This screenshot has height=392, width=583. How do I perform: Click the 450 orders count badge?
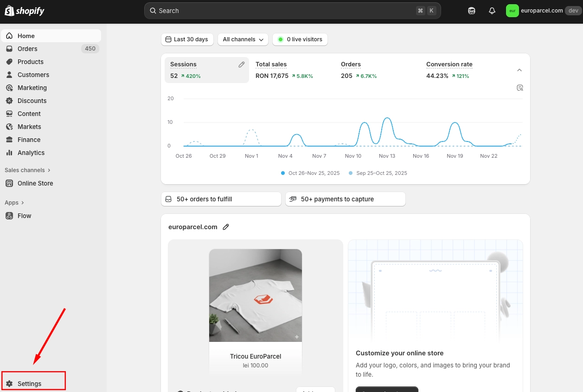point(90,49)
